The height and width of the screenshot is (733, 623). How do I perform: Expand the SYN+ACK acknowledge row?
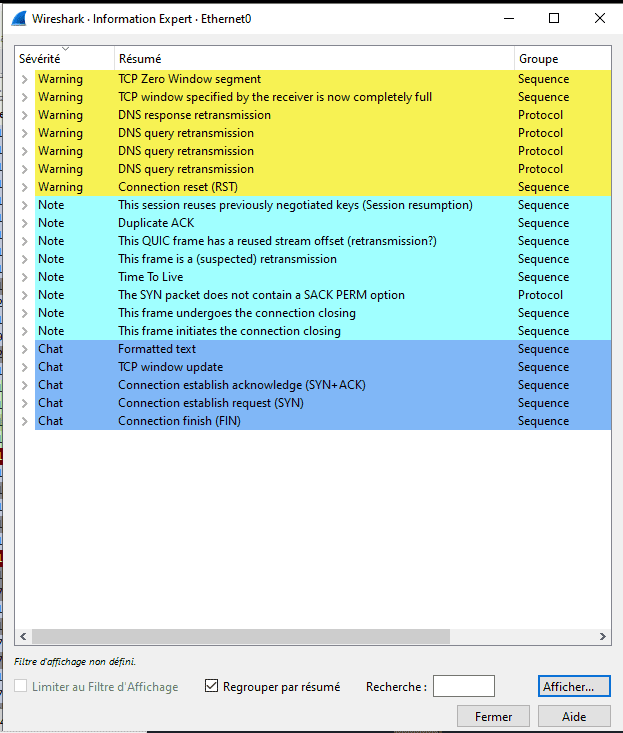pyautogui.click(x=25, y=385)
